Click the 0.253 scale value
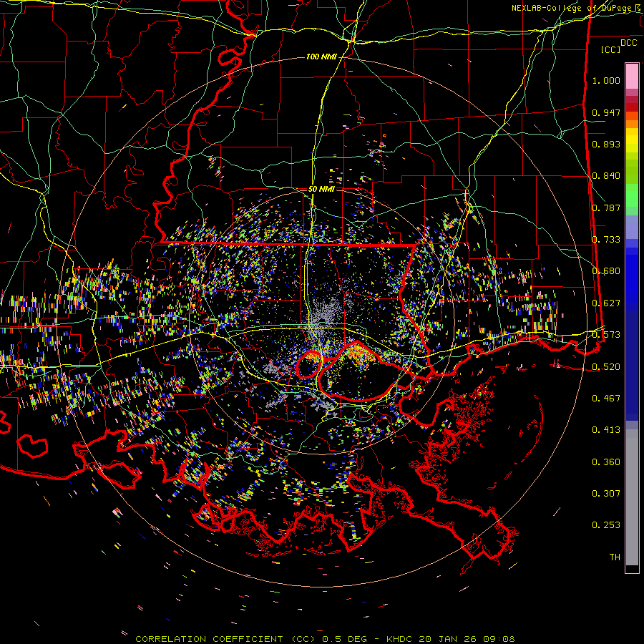The image size is (644, 644). [x=606, y=525]
